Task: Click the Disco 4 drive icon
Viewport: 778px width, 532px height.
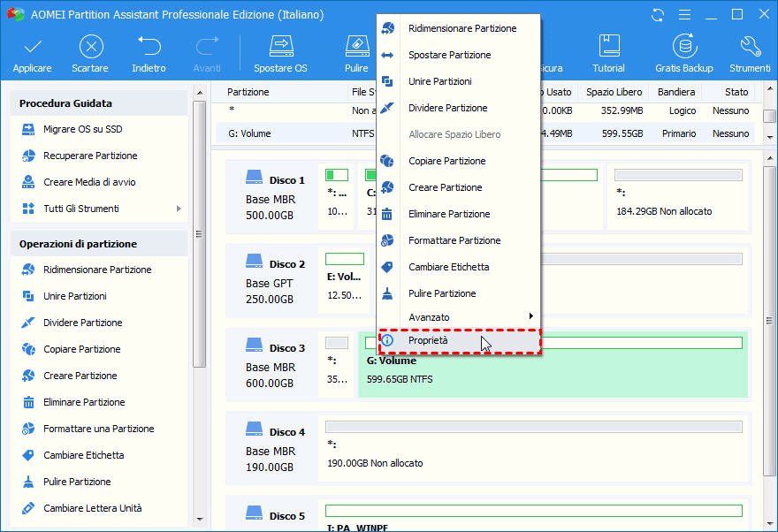Action: [x=254, y=428]
